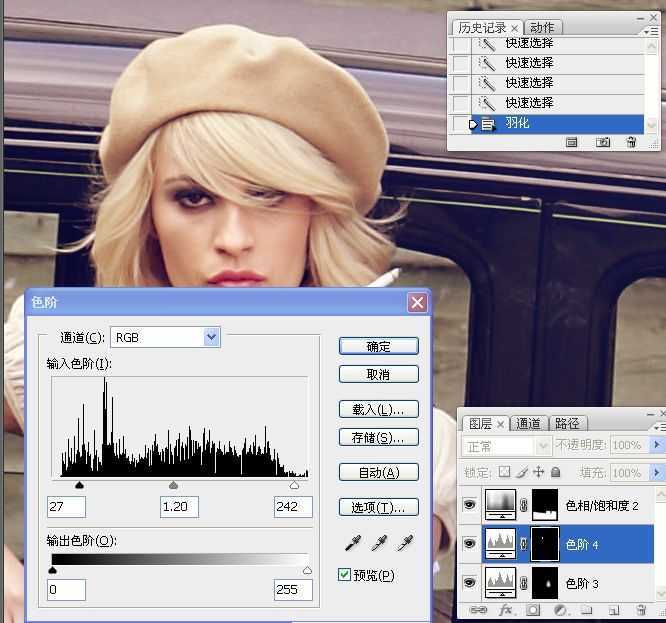Click the output level field showing 255
Screen dimensions: 666x623
(x=293, y=590)
